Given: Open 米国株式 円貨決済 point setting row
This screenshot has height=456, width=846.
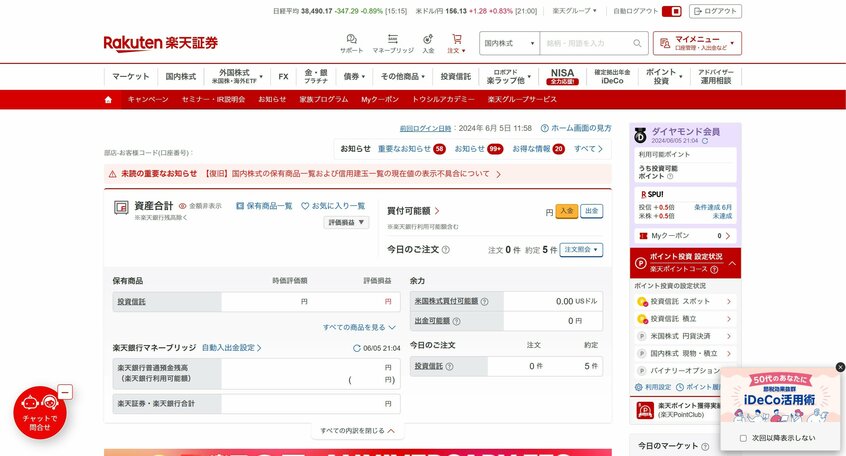Looking at the screenshot, I should (x=685, y=336).
